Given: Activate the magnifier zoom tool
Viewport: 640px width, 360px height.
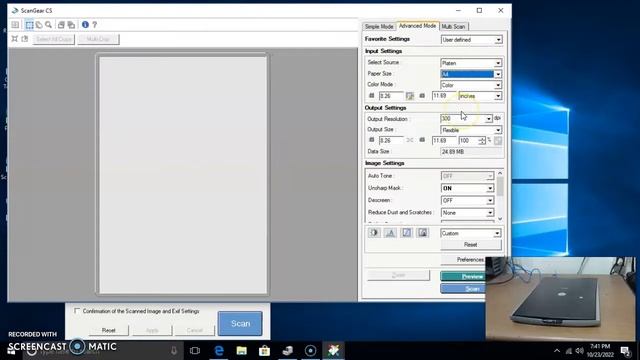Looking at the screenshot, I should point(49,25).
